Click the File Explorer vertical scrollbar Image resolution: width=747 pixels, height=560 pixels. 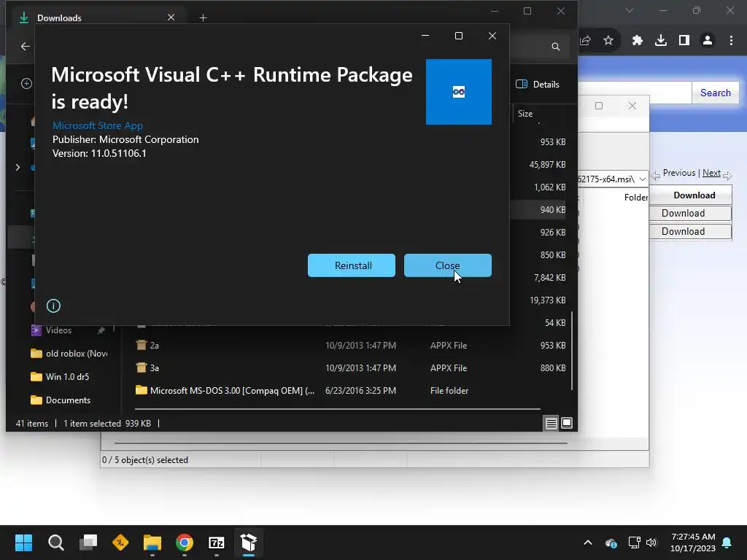[572, 350]
